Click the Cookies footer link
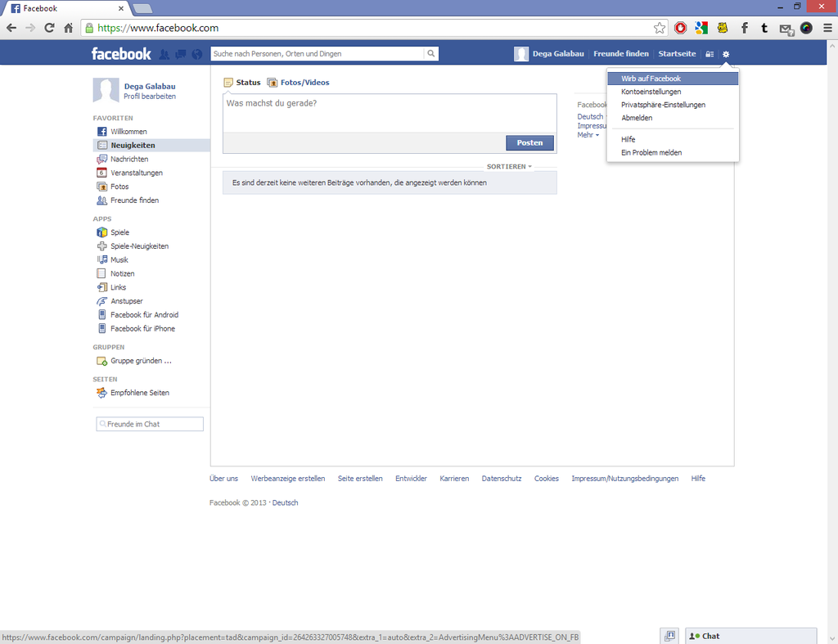Image resolution: width=838 pixels, height=644 pixels. pos(546,479)
